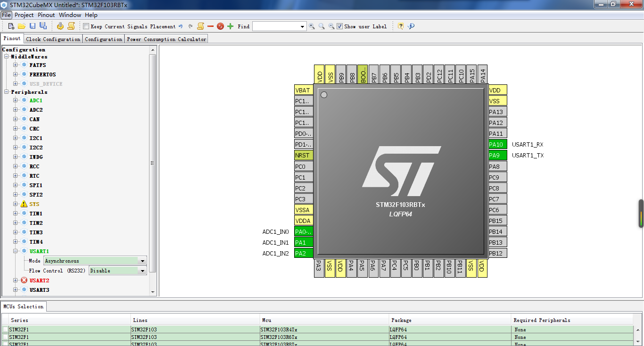Click the ADC1 peripheral cube icon

coord(24,100)
